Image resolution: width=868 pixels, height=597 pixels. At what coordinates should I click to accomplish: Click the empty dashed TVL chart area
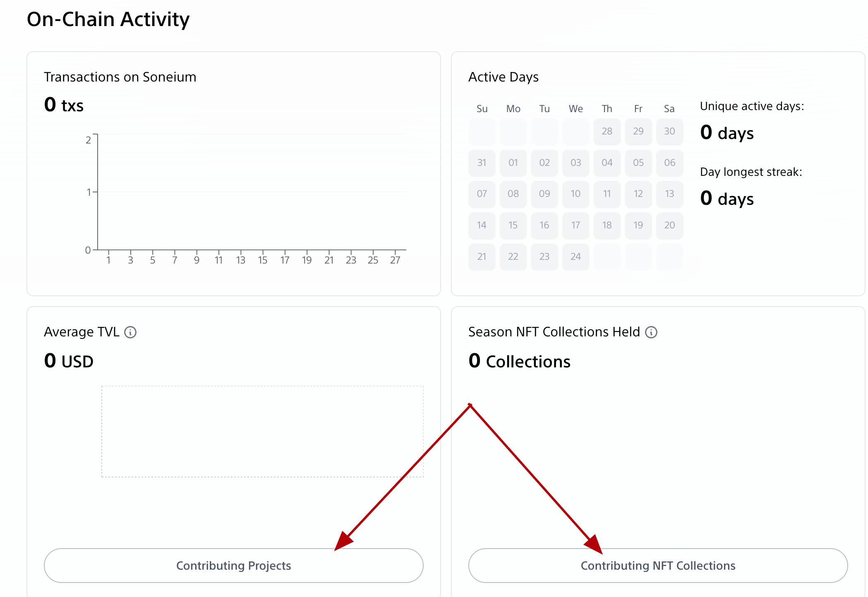[x=262, y=432]
